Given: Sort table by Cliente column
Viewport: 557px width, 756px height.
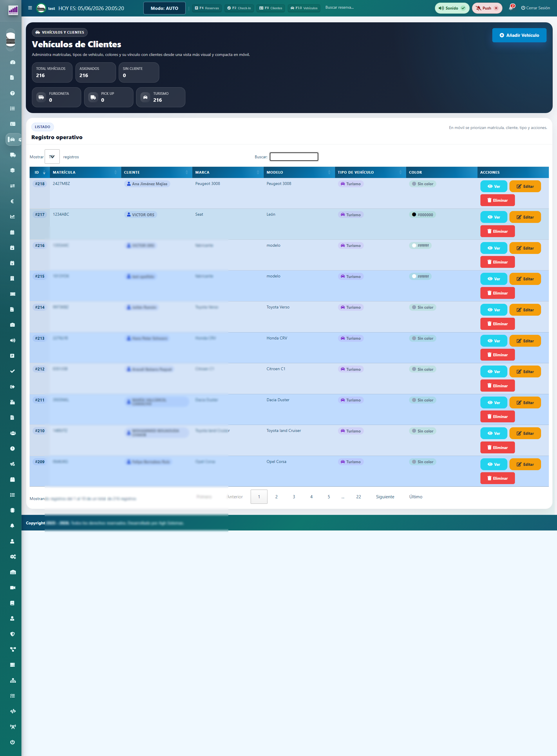Looking at the screenshot, I should 156,172.
